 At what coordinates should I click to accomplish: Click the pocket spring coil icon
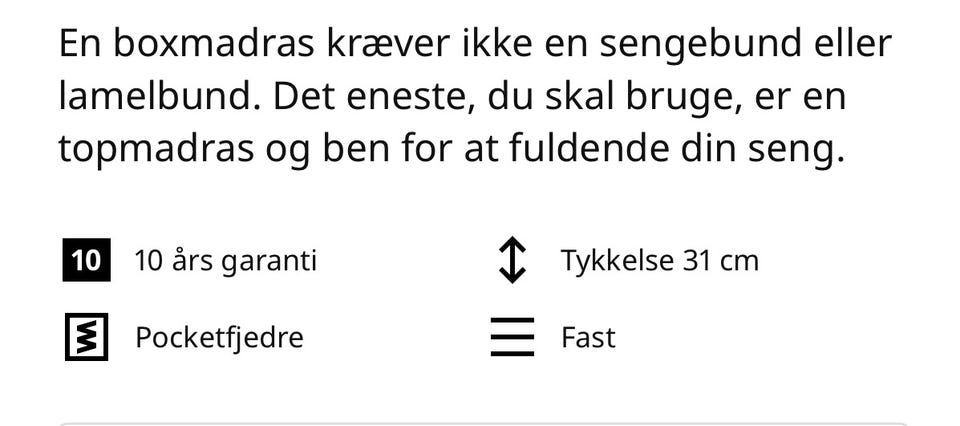[86, 337]
